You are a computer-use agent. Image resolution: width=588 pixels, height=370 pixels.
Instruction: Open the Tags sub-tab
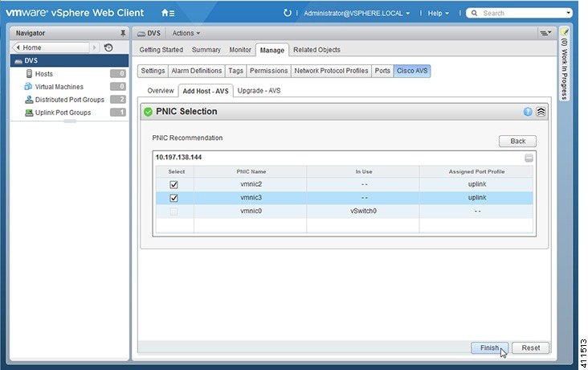pyautogui.click(x=236, y=71)
